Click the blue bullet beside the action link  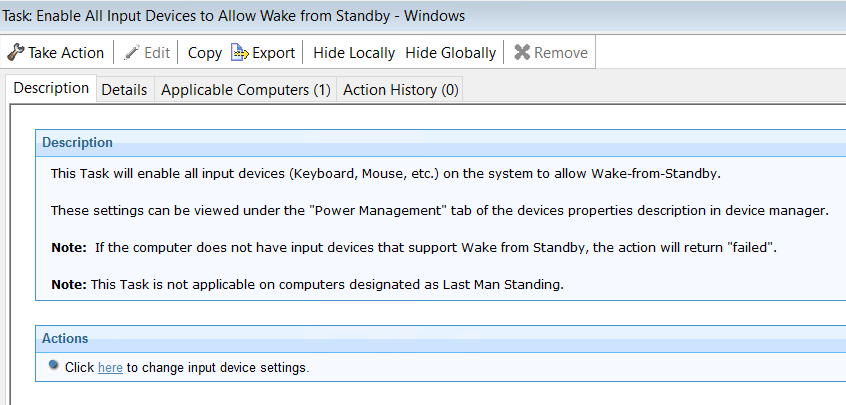[54, 366]
